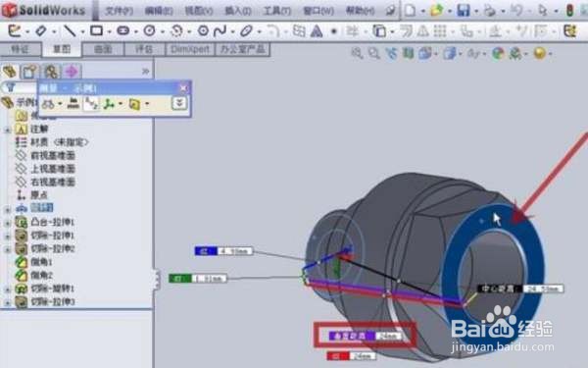Click the Apply Scene icon
Image resolution: width=588 pixels, height=368 pixels.
click(514, 54)
